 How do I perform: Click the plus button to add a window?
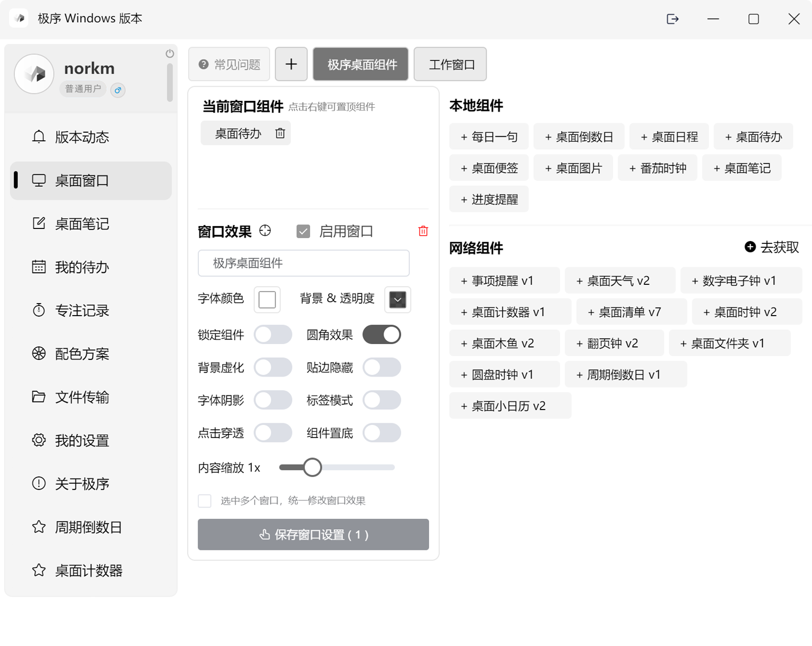(x=291, y=64)
